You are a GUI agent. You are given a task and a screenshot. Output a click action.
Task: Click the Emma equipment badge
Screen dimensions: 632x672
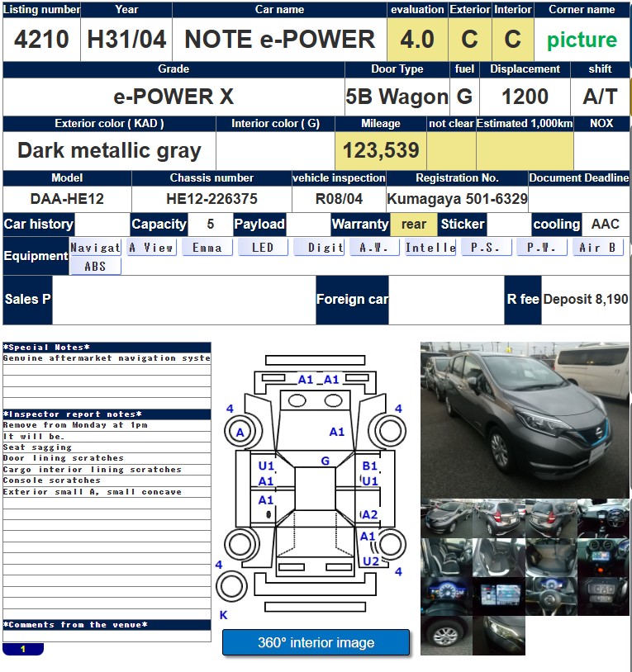click(x=207, y=248)
